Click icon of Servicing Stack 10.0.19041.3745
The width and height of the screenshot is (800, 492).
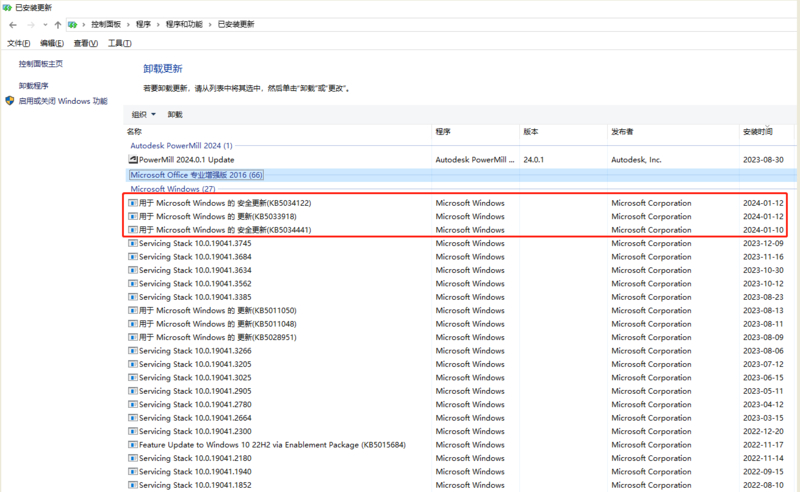click(x=133, y=243)
